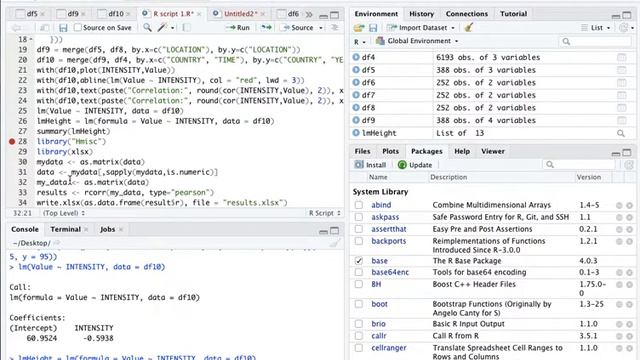
Task: Inspect lmHeight with magnifier icon
Action: point(621,133)
